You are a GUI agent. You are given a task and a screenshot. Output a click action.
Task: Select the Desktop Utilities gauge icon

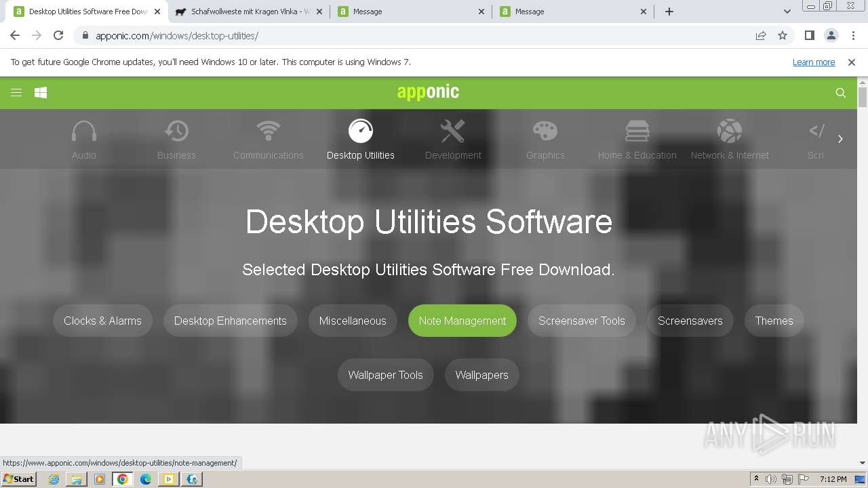361,131
